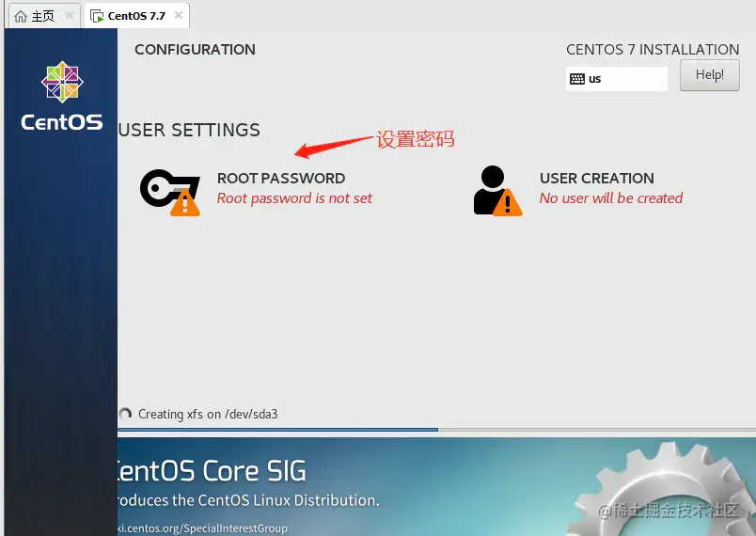Click the keyboard layout icon next to us
The image size is (756, 536).
pos(577,79)
